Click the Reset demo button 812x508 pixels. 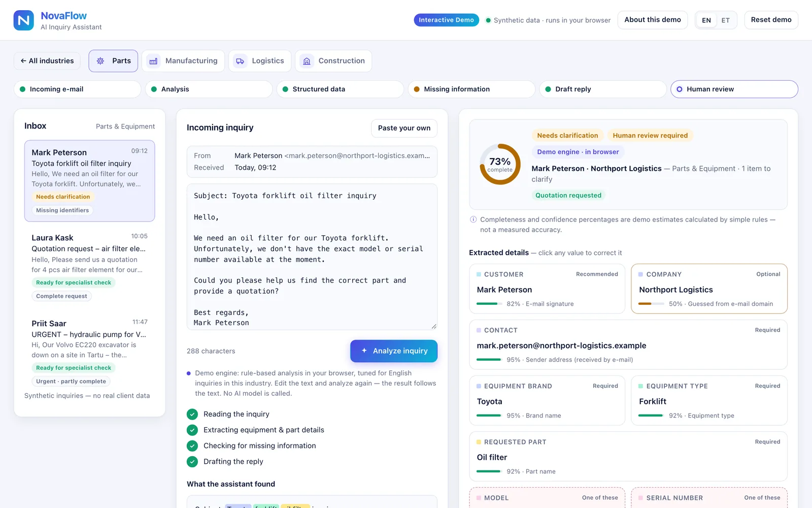[x=771, y=20]
